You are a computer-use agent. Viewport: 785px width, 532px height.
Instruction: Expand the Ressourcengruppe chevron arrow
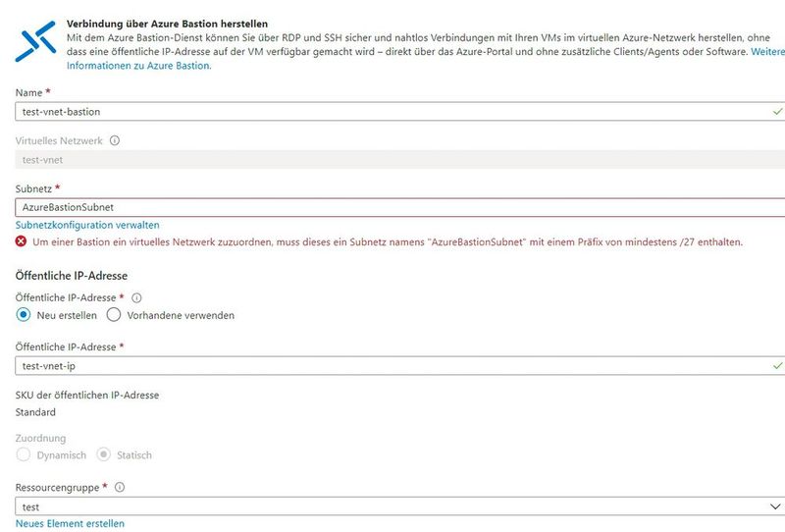[775, 506]
